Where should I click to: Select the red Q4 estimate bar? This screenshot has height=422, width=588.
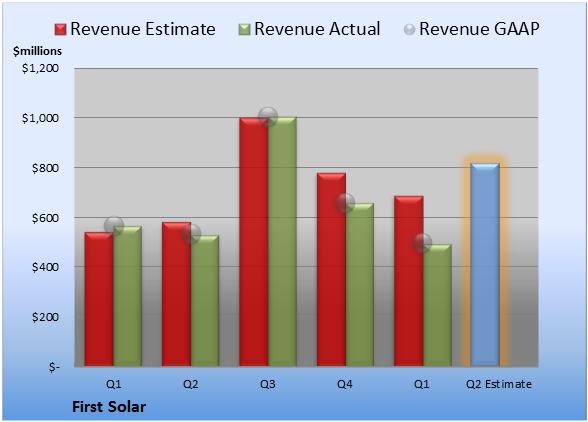(332, 269)
